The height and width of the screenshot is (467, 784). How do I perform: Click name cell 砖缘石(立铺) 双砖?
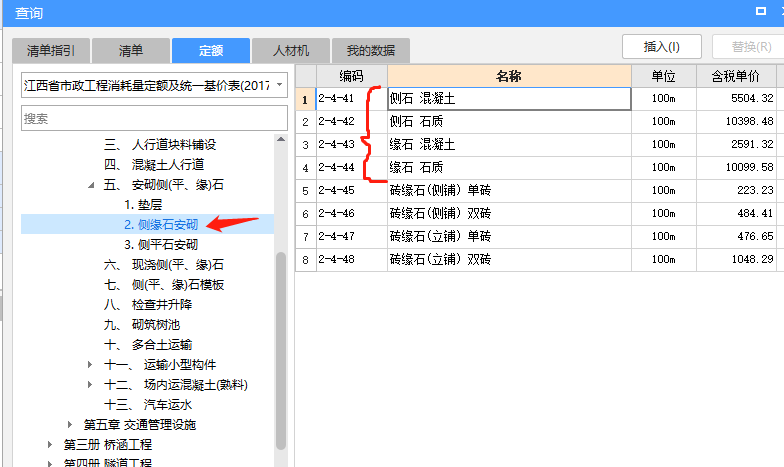(x=509, y=260)
